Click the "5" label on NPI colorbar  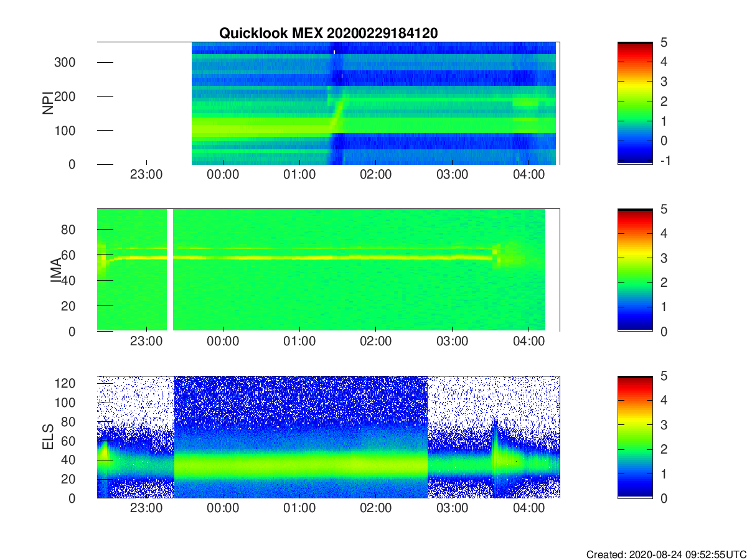point(663,42)
